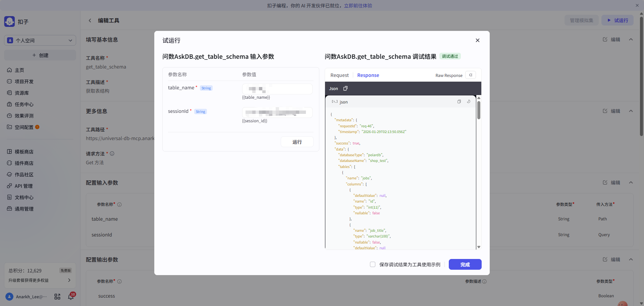
Task: Open the notifications bell icon
Action: [71, 297]
